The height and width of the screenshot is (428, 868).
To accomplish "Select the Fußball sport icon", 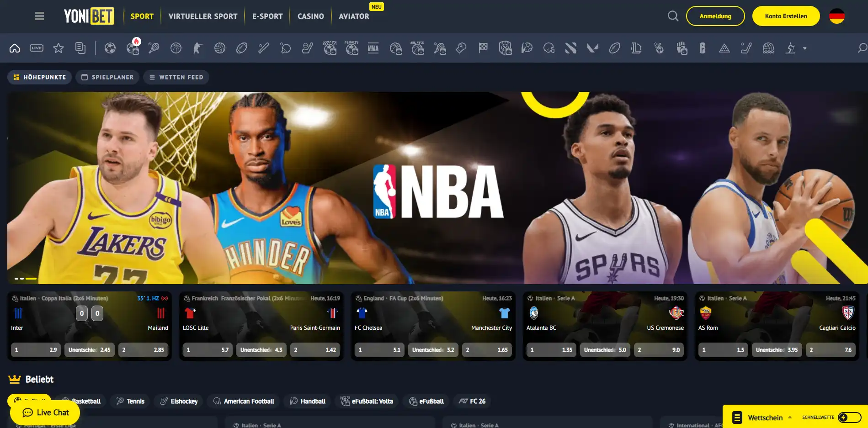I will (110, 48).
